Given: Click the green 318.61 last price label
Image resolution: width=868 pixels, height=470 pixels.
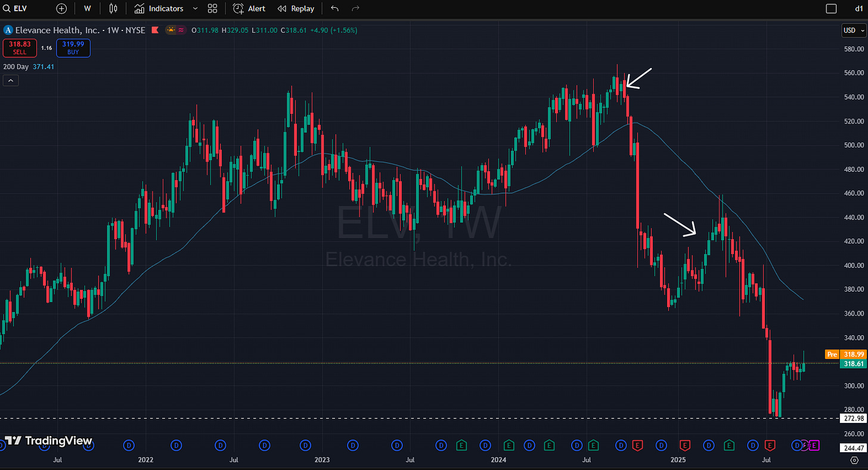Looking at the screenshot, I should pos(854,363).
